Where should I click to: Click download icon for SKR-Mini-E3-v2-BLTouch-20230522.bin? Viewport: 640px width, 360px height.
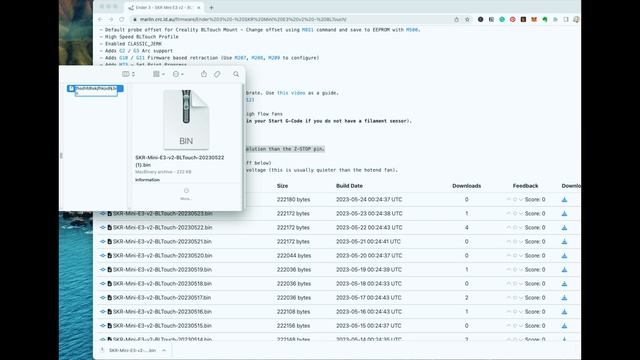tap(564, 228)
